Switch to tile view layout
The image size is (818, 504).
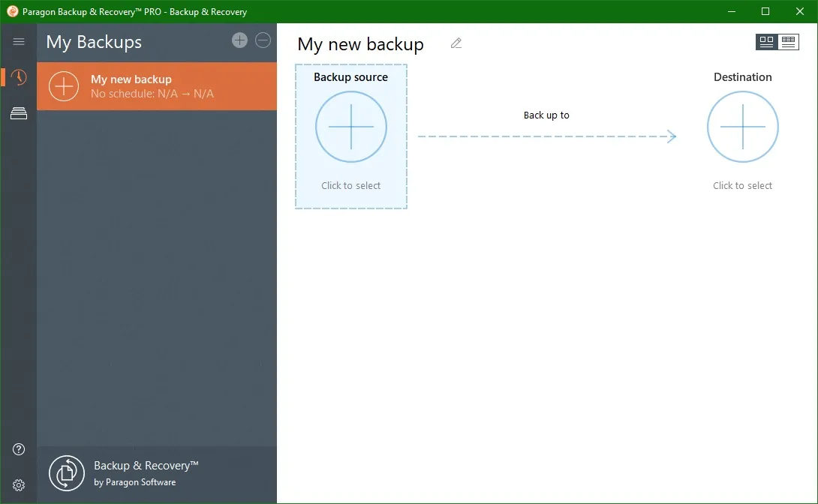766,42
